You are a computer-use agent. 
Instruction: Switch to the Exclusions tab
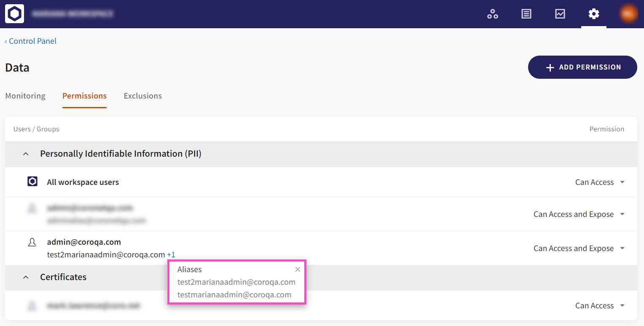(x=142, y=96)
